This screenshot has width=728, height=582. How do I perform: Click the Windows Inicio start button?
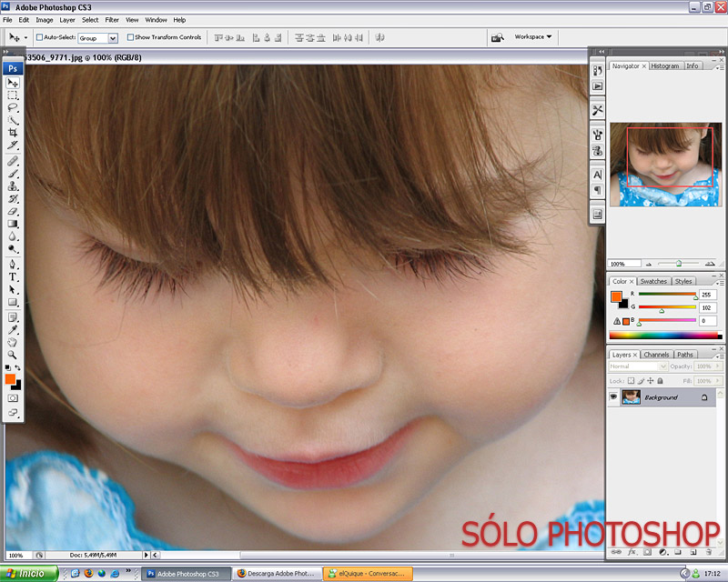click(x=29, y=574)
